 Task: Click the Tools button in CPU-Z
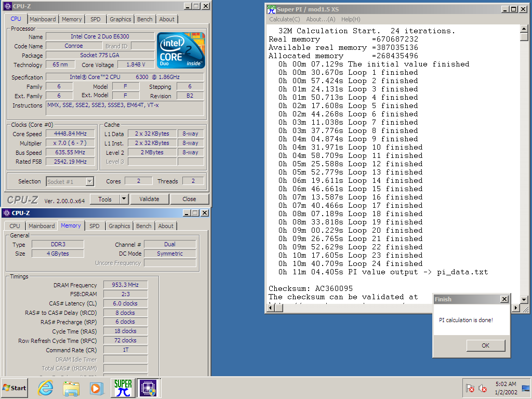coord(105,199)
